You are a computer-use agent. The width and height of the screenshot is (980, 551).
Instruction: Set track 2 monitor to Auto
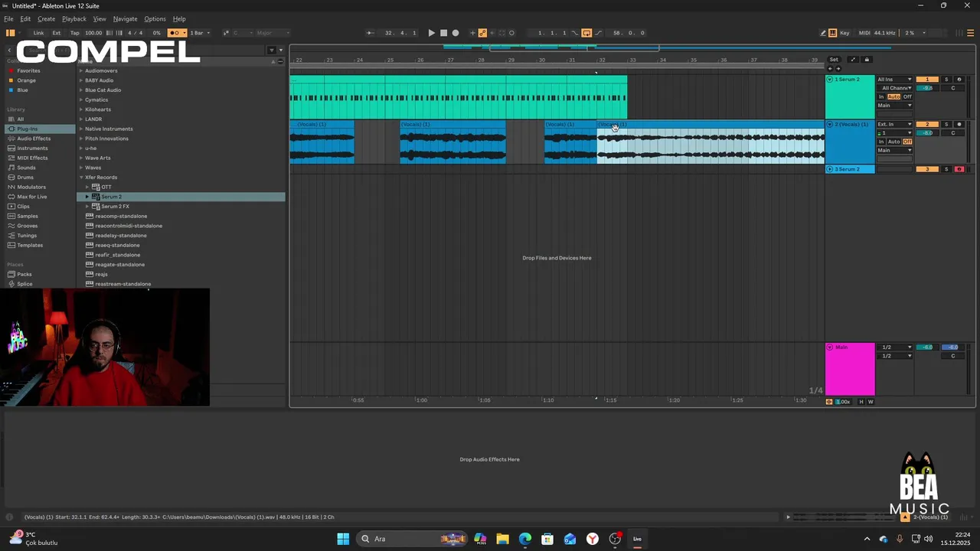click(893, 142)
